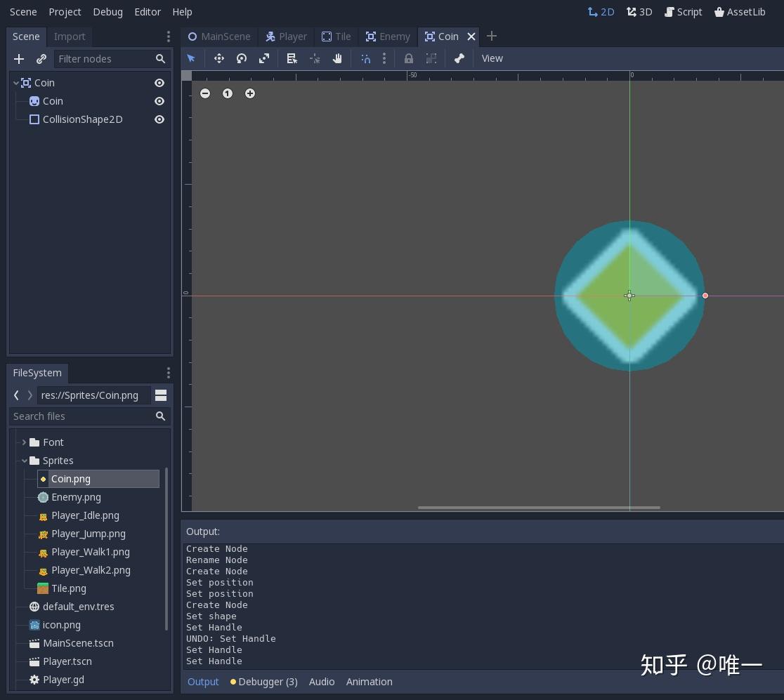The image size is (784, 700).
Task: Open snapping options via three-dot menu
Action: [384, 58]
